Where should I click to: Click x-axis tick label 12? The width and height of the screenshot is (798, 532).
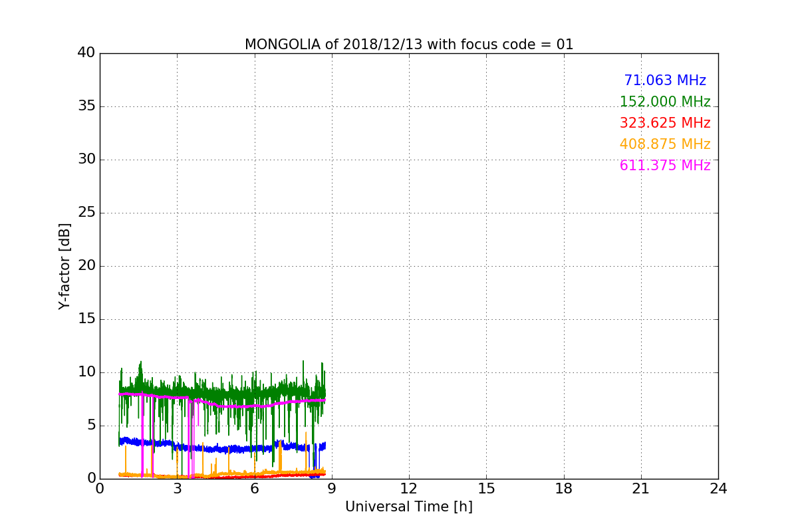tap(409, 489)
